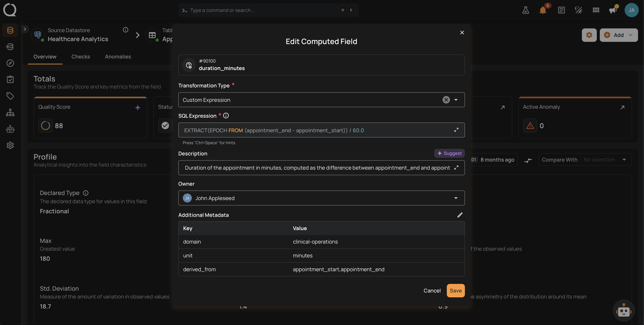Image resolution: width=644 pixels, height=325 pixels.
Task: Click Suggest description button
Action: pyautogui.click(x=449, y=153)
